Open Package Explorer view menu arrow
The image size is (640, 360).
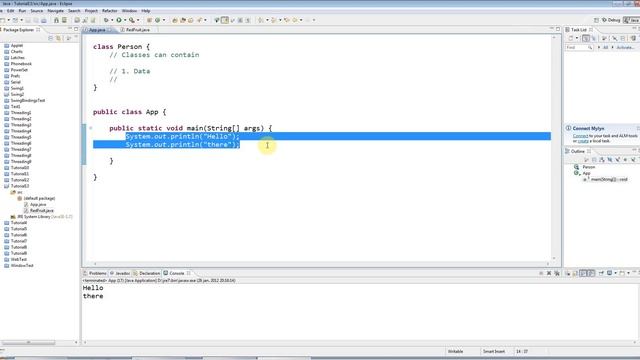pyautogui.click(x=76, y=38)
